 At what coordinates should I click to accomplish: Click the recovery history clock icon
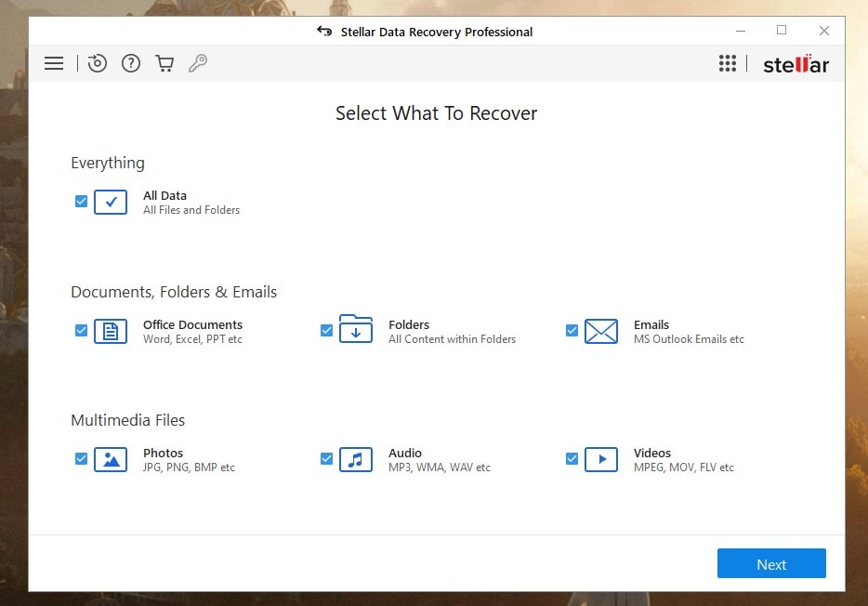(98, 63)
